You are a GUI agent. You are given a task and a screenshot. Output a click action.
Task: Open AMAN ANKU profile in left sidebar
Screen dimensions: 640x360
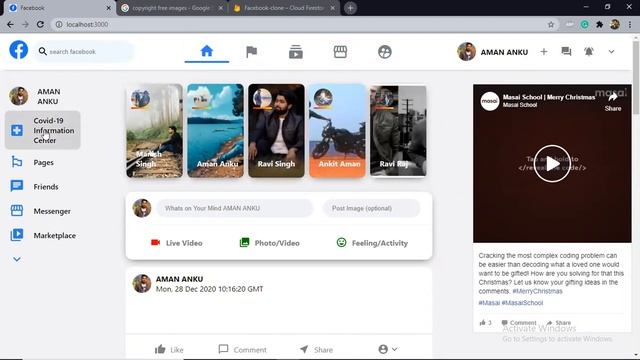[42, 96]
